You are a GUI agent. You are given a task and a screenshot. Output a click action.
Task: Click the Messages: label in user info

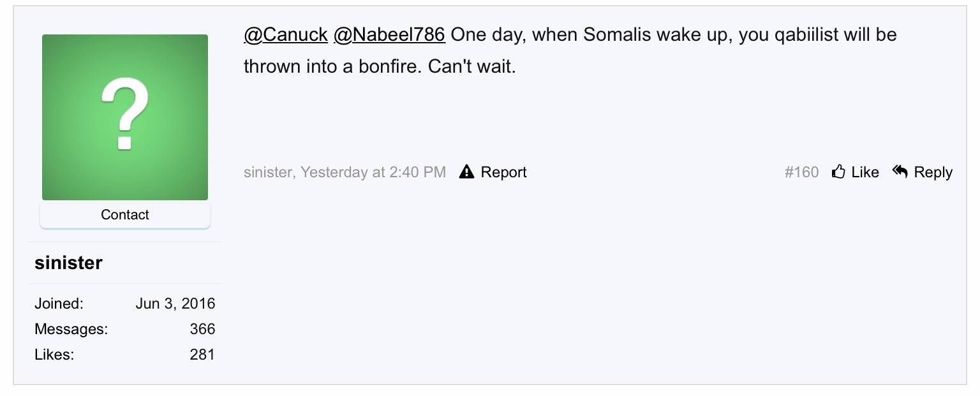[71, 329]
